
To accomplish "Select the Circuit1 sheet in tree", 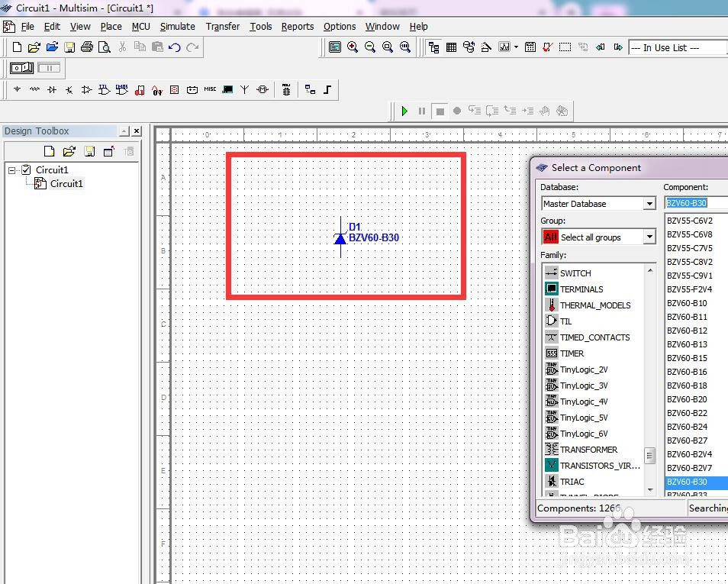I will pyautogui.click(x=66, y=183).
